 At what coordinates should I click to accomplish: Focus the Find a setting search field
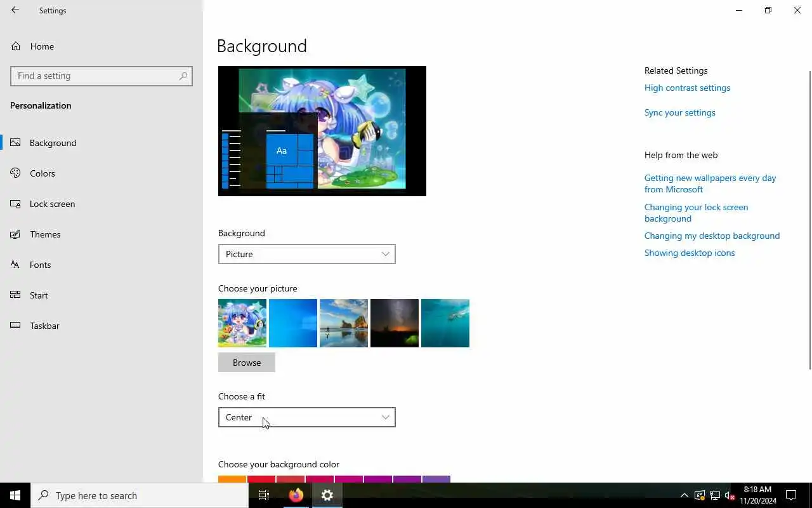coord(101,76)
